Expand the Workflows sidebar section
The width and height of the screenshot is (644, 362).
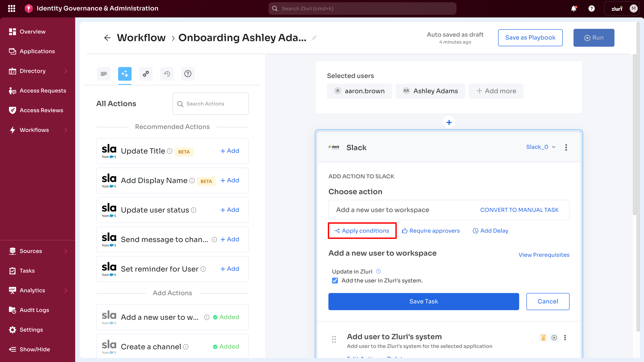[66, 130]
